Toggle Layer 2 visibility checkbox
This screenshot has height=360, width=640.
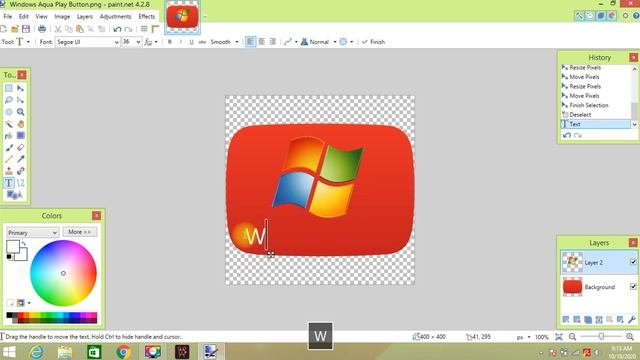coord(633,262)
